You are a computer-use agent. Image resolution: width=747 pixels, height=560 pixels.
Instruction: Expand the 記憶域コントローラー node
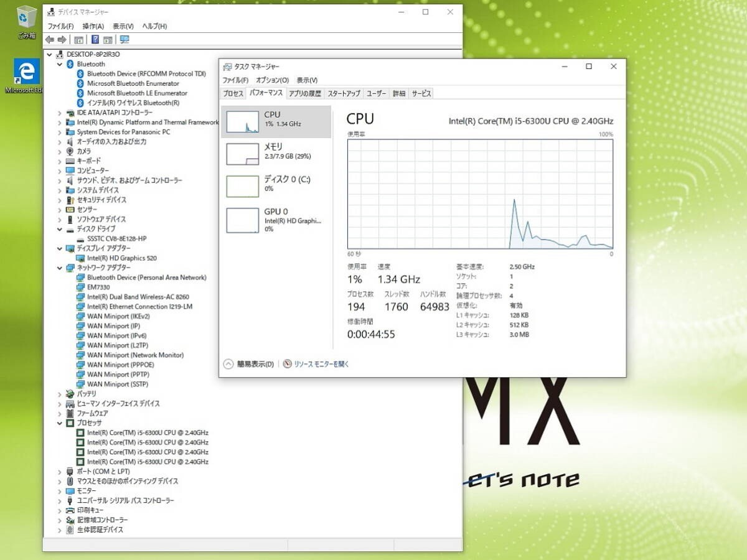click(60, 520)
